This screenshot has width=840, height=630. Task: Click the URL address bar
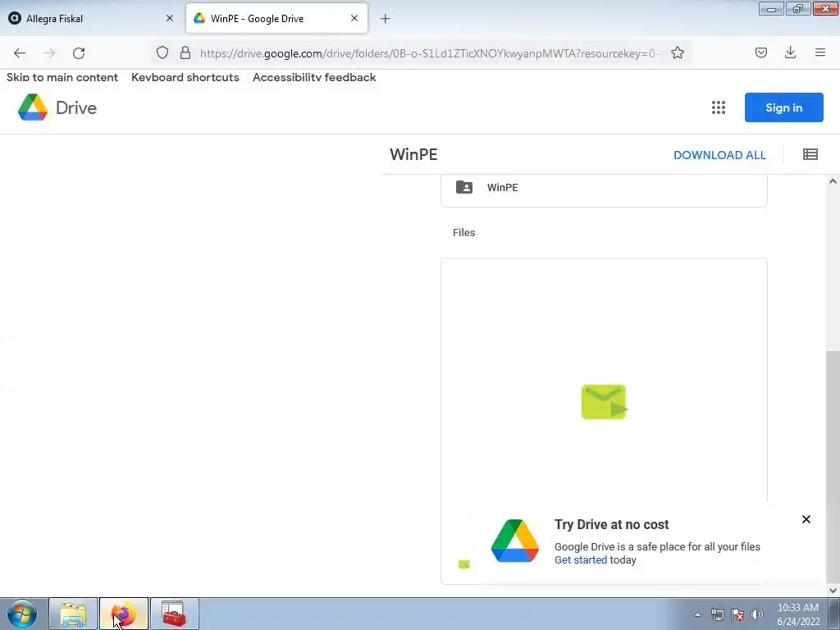429,53
